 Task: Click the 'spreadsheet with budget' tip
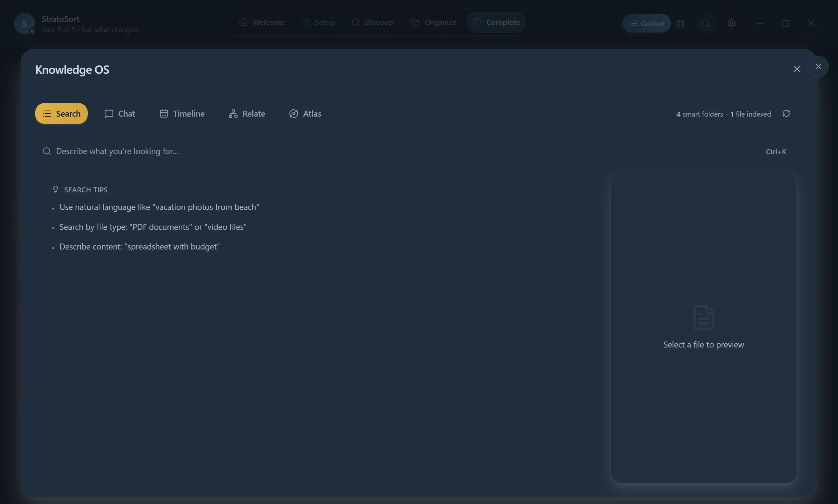140,247
